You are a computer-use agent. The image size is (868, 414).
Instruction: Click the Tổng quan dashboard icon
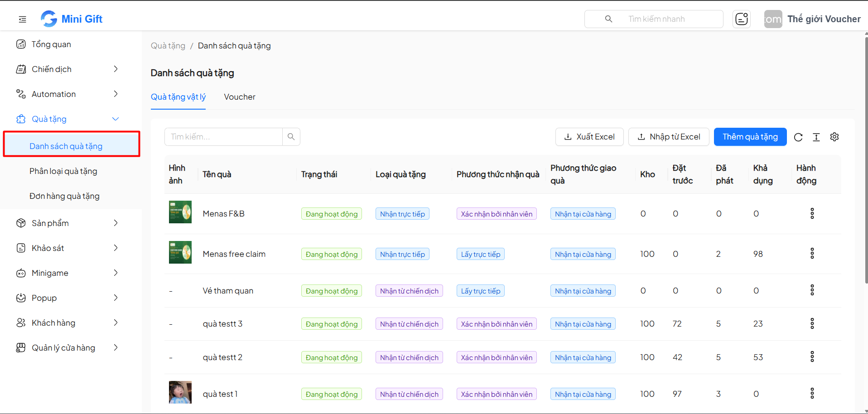coord(21,44)
